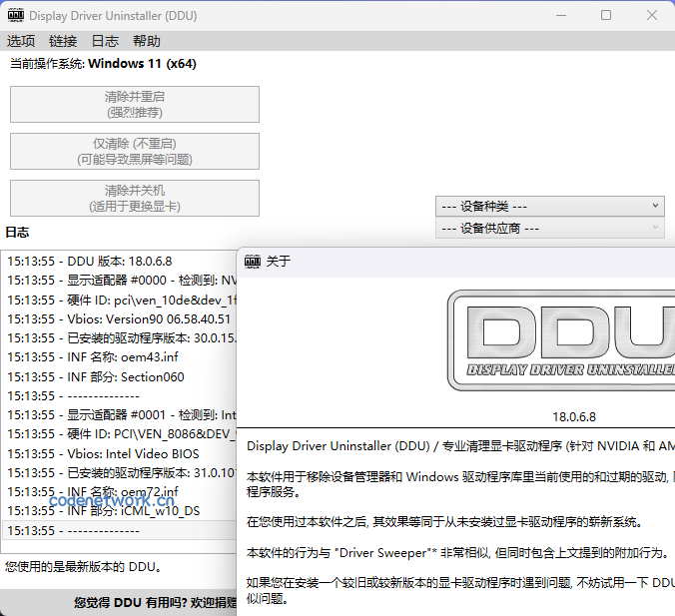The height and width of the screenshot is (616, 675).
Task: Click the 关于 dialog title bar
Action: pyautogui.click(x=456, y=262)
